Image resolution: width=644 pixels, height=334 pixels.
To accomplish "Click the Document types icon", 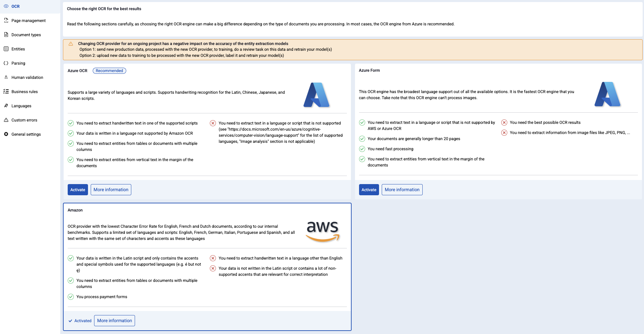I will point(6,35).
